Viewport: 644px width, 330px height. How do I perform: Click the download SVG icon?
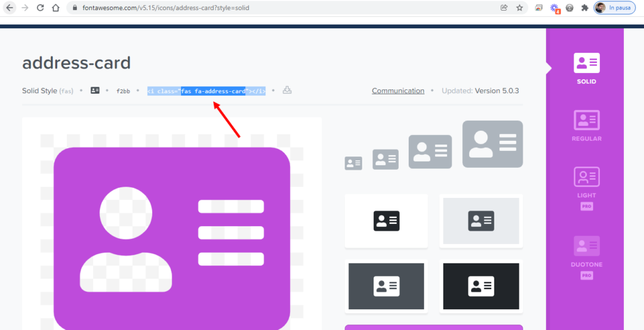pyautogui.click(x=287, y=91)
